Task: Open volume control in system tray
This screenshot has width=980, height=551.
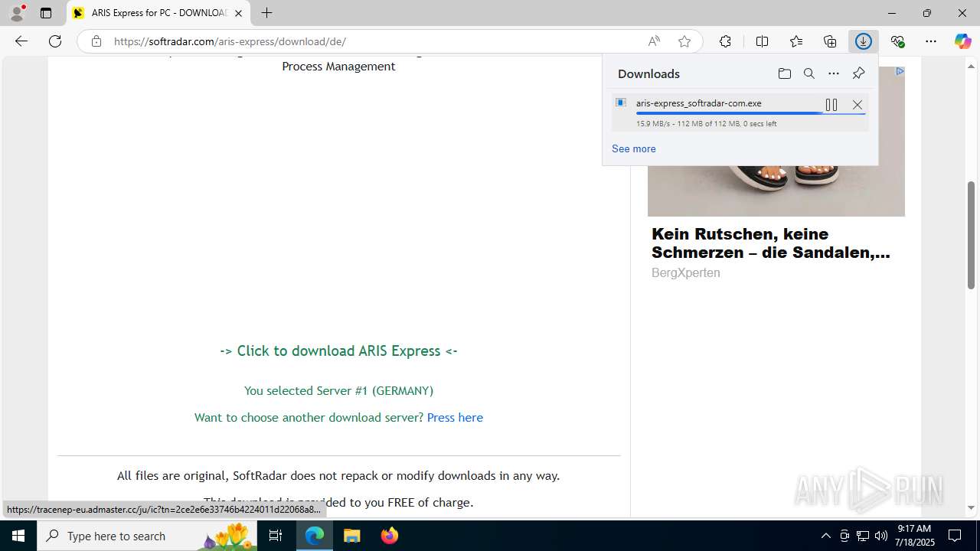Action: coord(881,536)
